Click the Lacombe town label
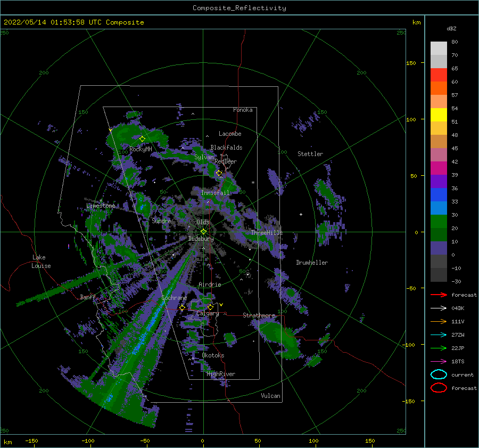Viewport: 479px width, 448px height. pyautogui.click(x=230, y=134)
